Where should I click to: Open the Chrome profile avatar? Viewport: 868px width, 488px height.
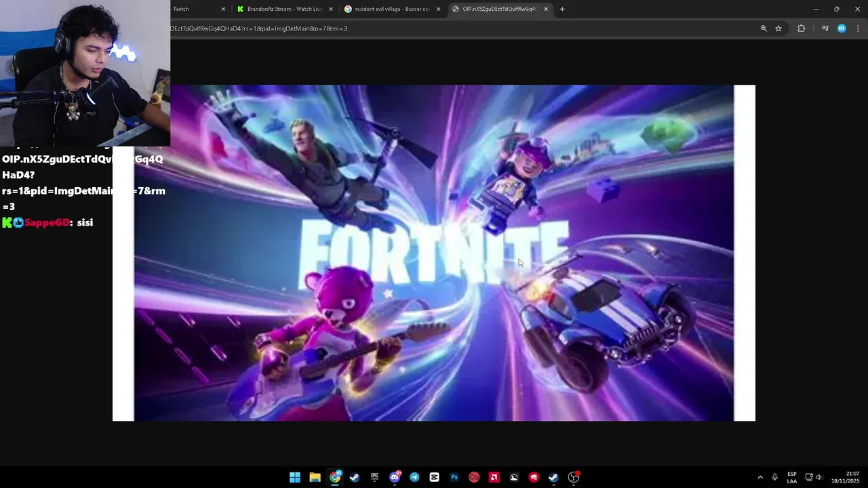click(x=842, y=28)
